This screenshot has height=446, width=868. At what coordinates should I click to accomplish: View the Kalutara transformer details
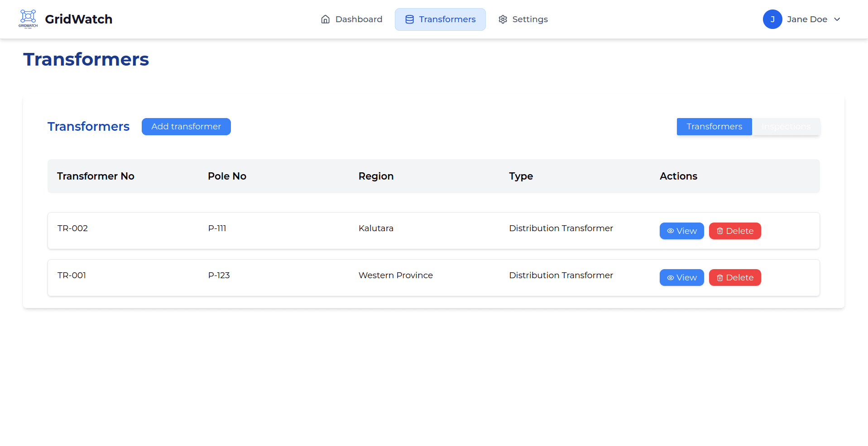pyautogui.click(x=681, y=231)
